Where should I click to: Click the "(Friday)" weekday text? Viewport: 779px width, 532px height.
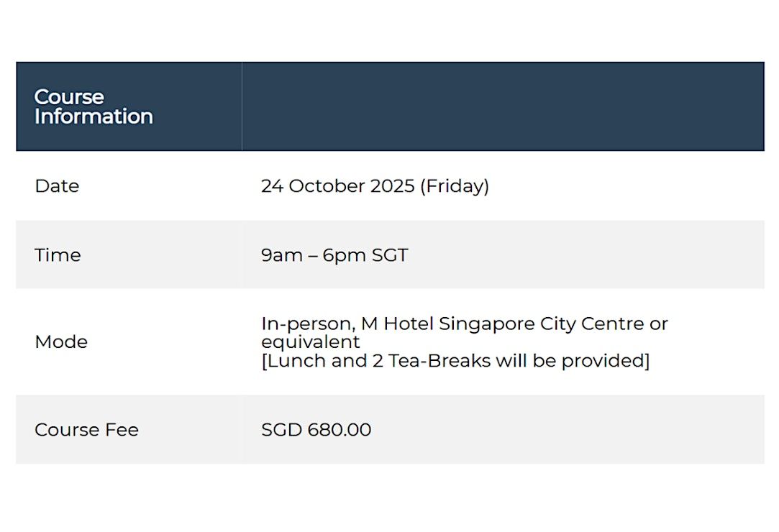(x=455, y=186)
